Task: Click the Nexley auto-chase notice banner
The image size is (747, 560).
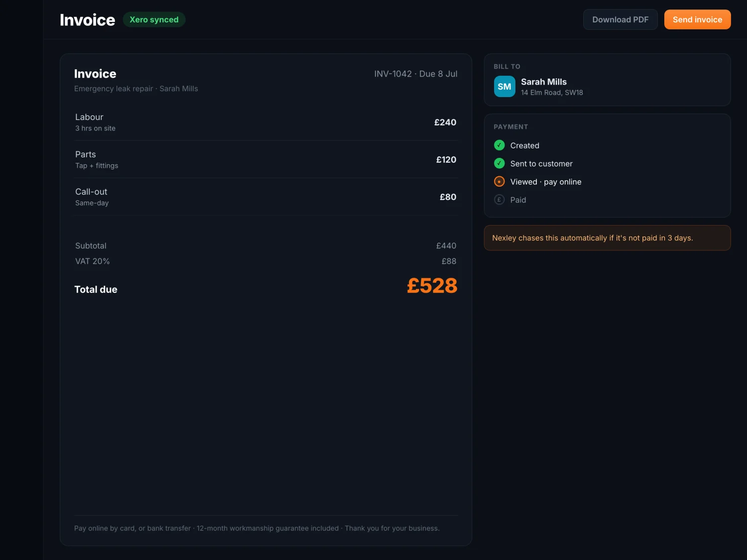Action: point(607,238)
